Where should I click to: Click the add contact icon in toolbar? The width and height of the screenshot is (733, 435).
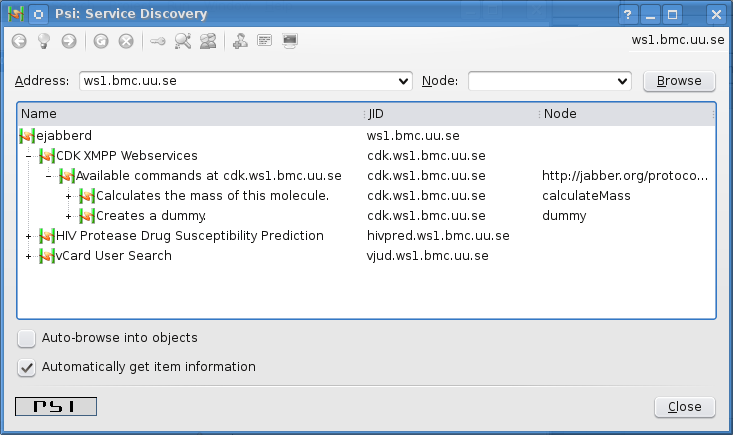click(240, 41)
